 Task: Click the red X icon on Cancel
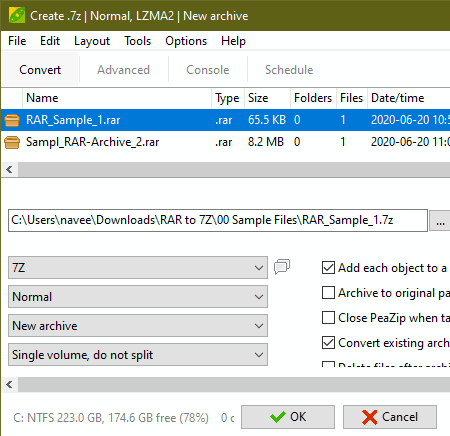pos(369,417)
